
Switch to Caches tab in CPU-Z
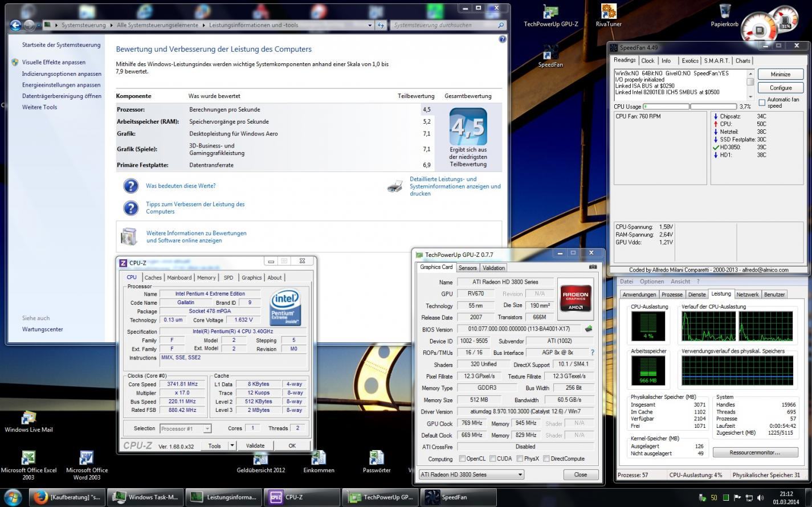153,277
